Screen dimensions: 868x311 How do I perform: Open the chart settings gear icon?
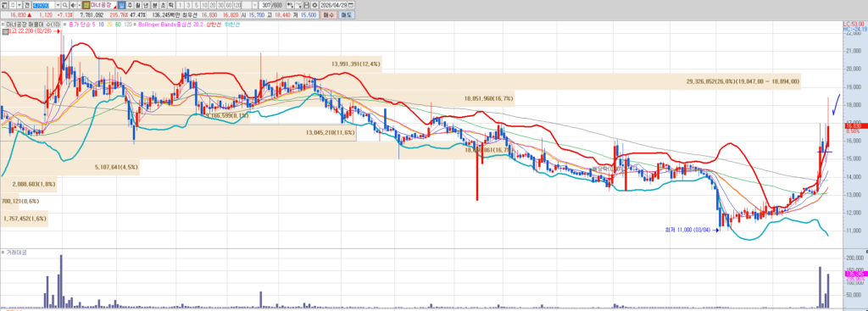(314, 5)
